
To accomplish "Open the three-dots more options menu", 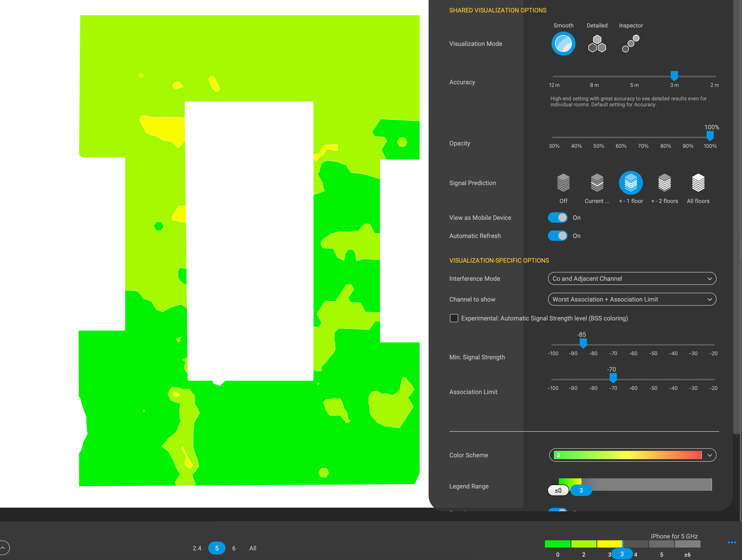I will click(x=732, y=542).
